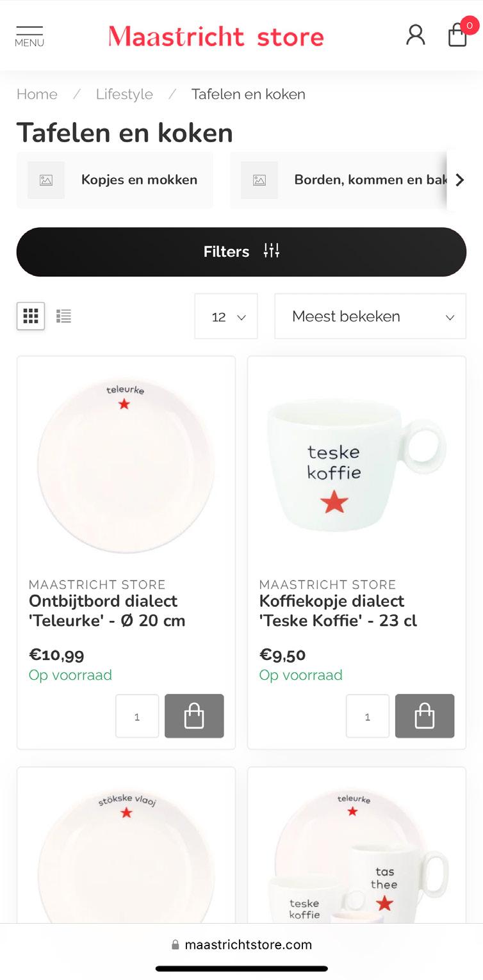Open the 'Meest bekeken' sort dropdown
Viewport: 483px width, 980px height.
tap(370, 316)
